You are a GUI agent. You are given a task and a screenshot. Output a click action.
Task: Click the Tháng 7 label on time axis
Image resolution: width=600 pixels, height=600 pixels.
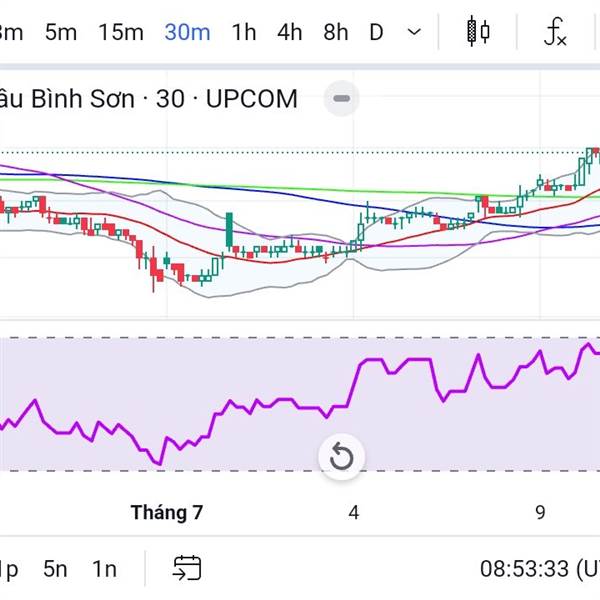point(167,513)
